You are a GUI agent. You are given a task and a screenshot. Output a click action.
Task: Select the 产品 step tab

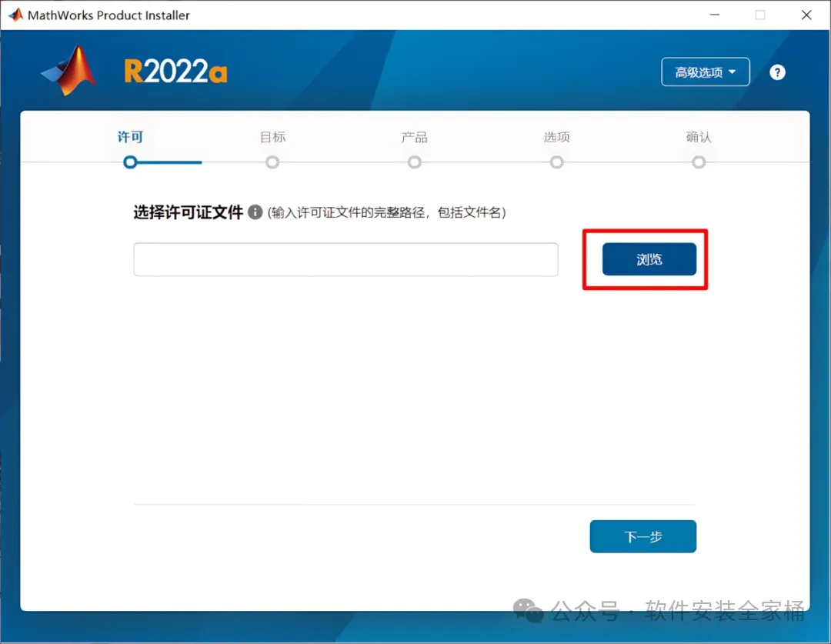[415, 137]
